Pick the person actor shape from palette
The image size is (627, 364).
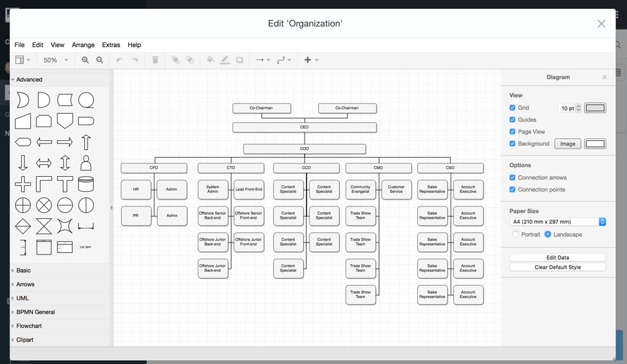coord(86,163)
